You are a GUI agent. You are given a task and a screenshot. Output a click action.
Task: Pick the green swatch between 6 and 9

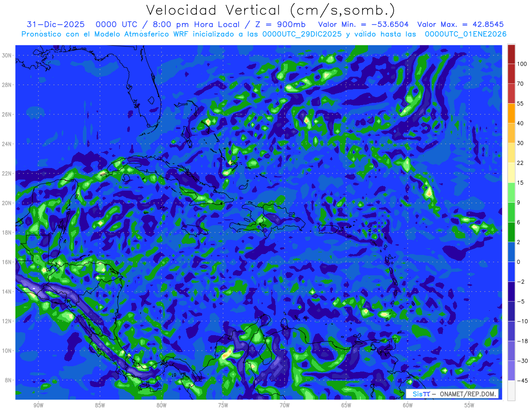(511, 212)
